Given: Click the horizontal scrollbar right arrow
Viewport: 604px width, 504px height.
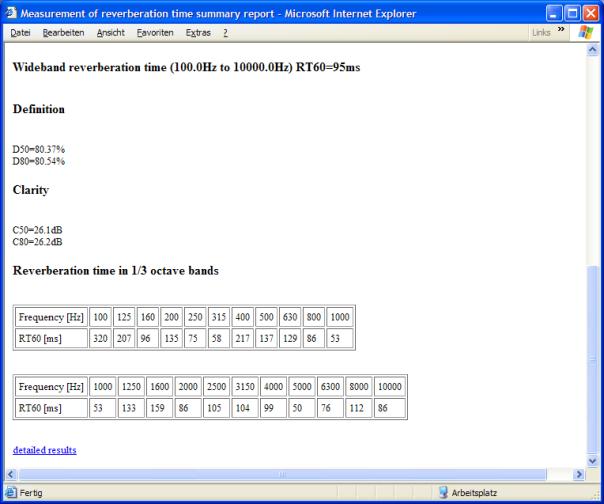Looking at the screenshot, I should point(578,473).
